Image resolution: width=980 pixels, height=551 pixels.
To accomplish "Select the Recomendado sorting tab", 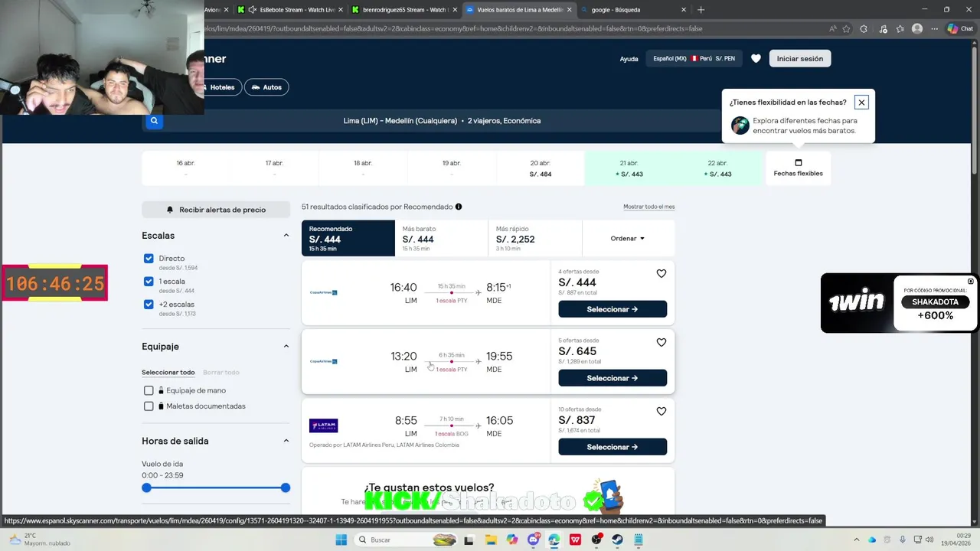I will [x=348, y=238].
